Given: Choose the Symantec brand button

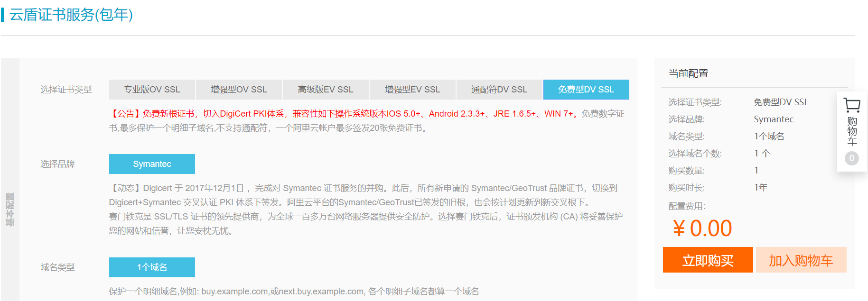Looking at the screenshot, I should (x=152, y=164).
